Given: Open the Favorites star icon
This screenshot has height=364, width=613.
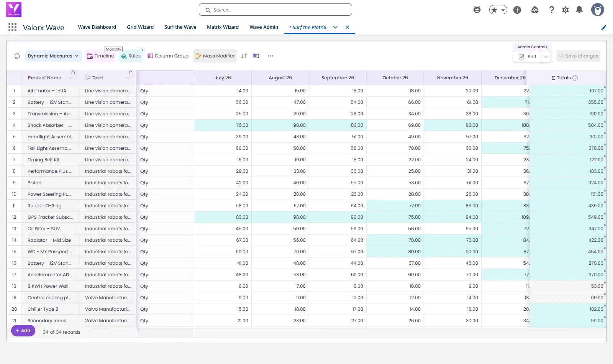Looking at the screenshot, I should [x=494, y=10].
